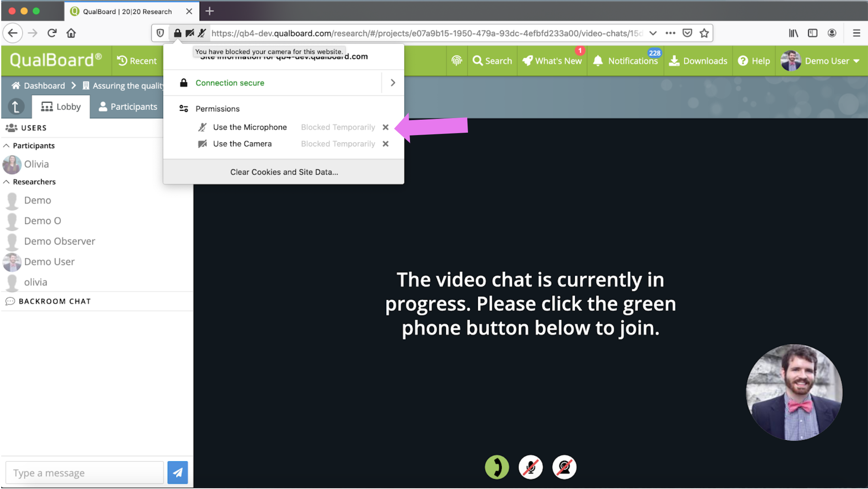
Task: Click the Type a message field
Action: click(x=85, y=473)
